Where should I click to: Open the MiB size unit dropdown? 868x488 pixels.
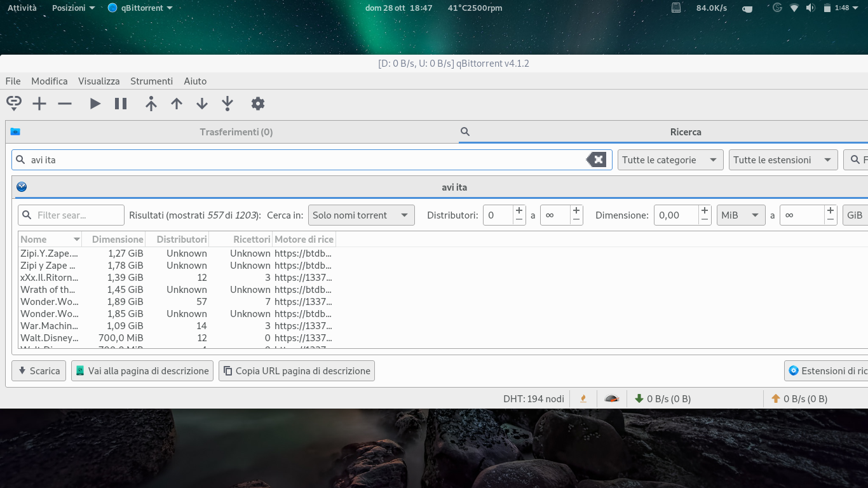(741, 215)
